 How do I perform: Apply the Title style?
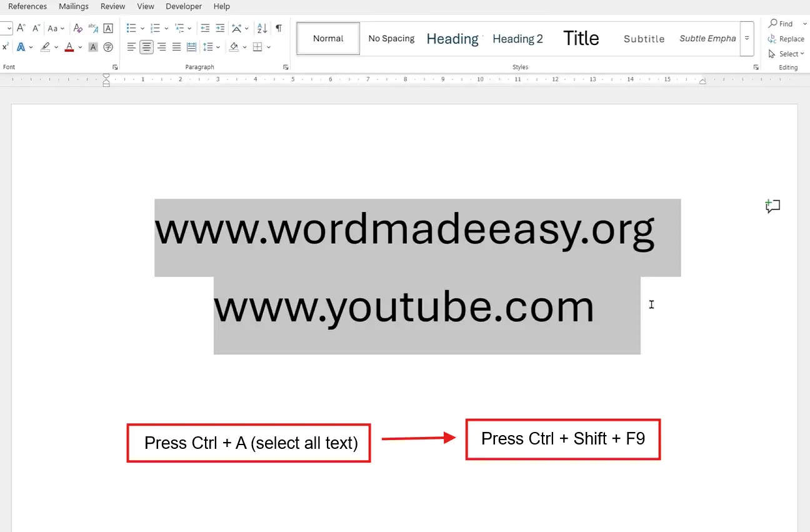[581, 38]
